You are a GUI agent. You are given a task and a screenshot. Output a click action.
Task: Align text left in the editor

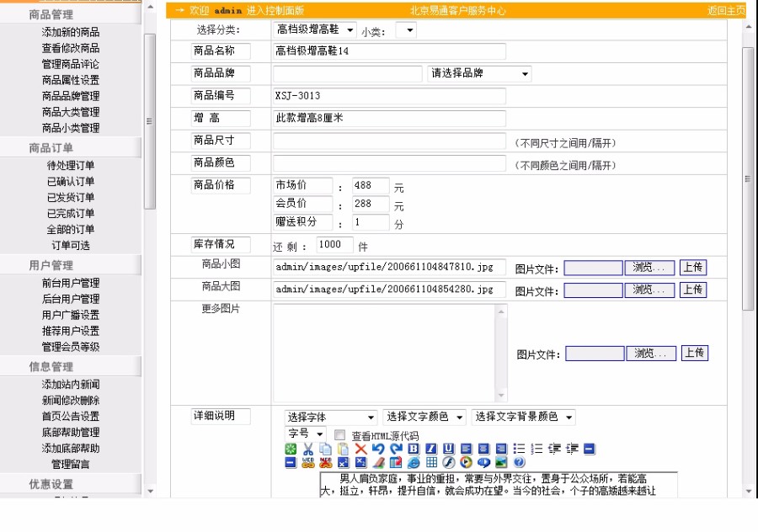point(466,449)
